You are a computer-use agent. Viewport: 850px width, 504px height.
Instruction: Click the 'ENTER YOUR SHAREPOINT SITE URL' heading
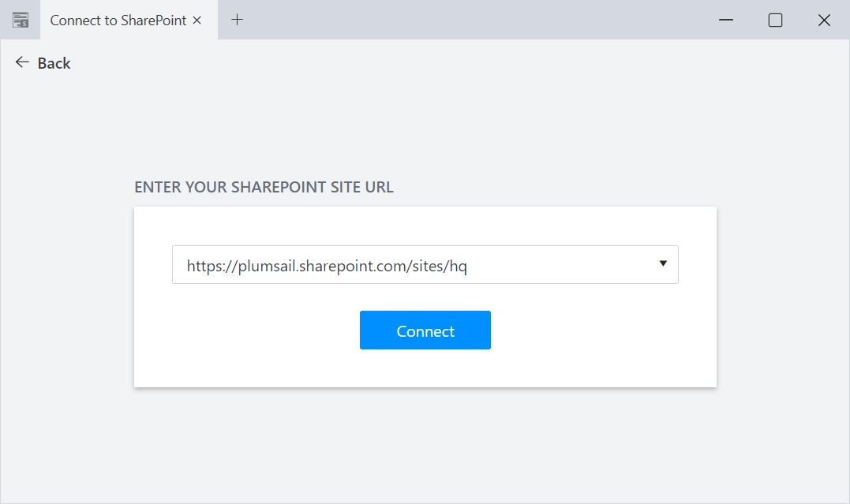tap(264, 187)
